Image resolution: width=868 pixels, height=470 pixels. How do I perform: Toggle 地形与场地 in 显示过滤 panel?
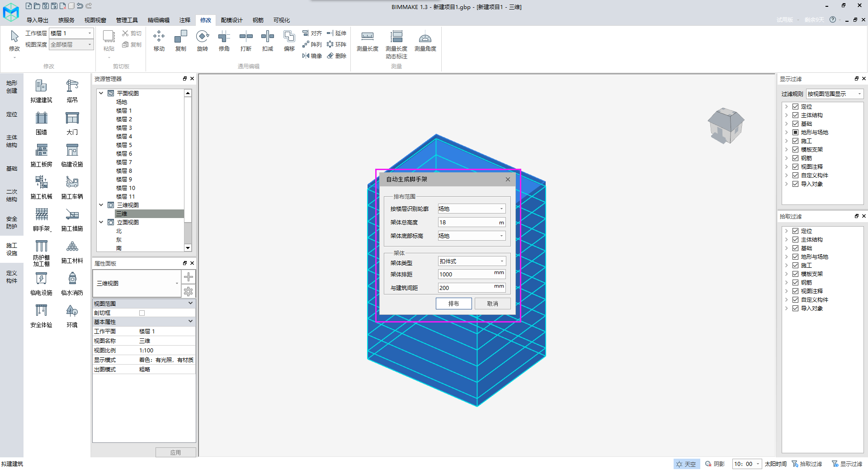pos(795,133)
